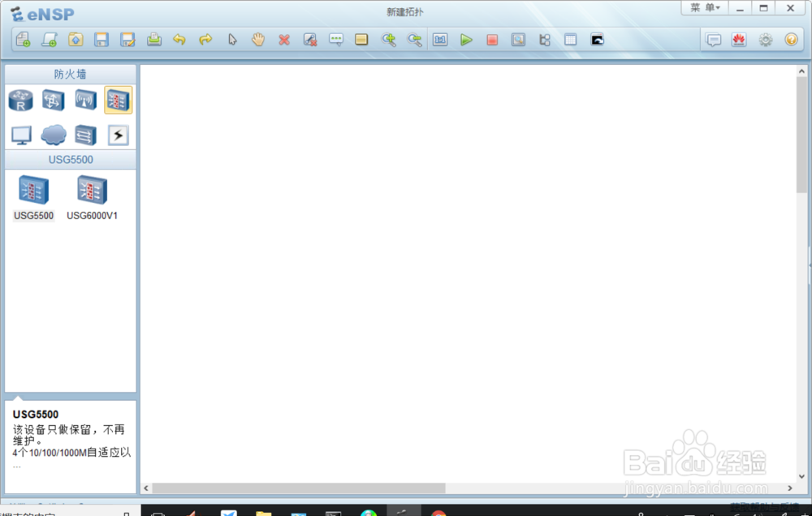
Task: Open the 菜单 dropdown menu
Action: (x=705, y=8)
